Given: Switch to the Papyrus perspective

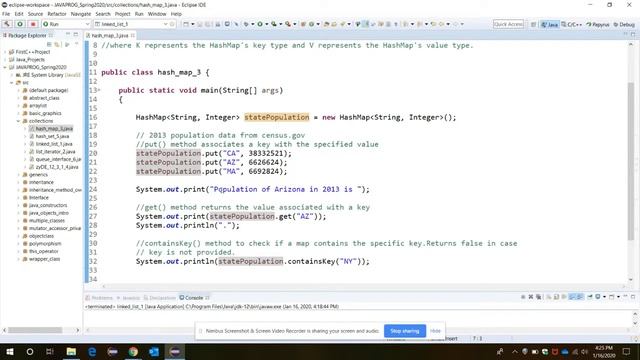Looking at the screenshot, I should [x=598, y=24].
